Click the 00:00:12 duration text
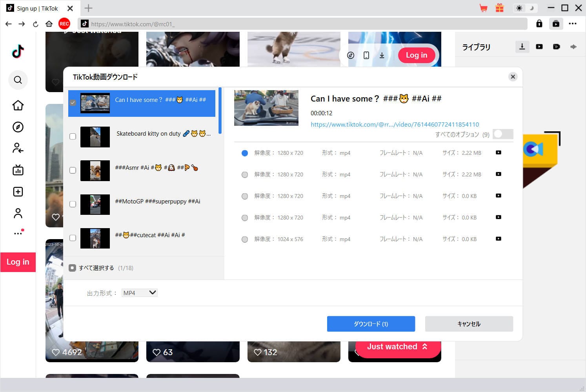The width and height of the screenshot is (586, 392). (321, 113)
